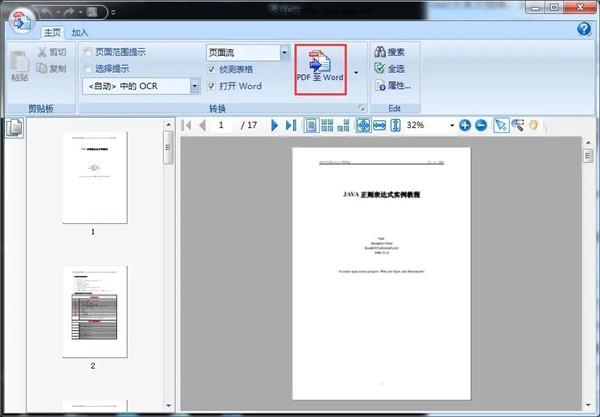Image resolution: width=600 pixels, height=417 pixels.
Task: Click the 全选 select all button
Action: click(392, 68)
